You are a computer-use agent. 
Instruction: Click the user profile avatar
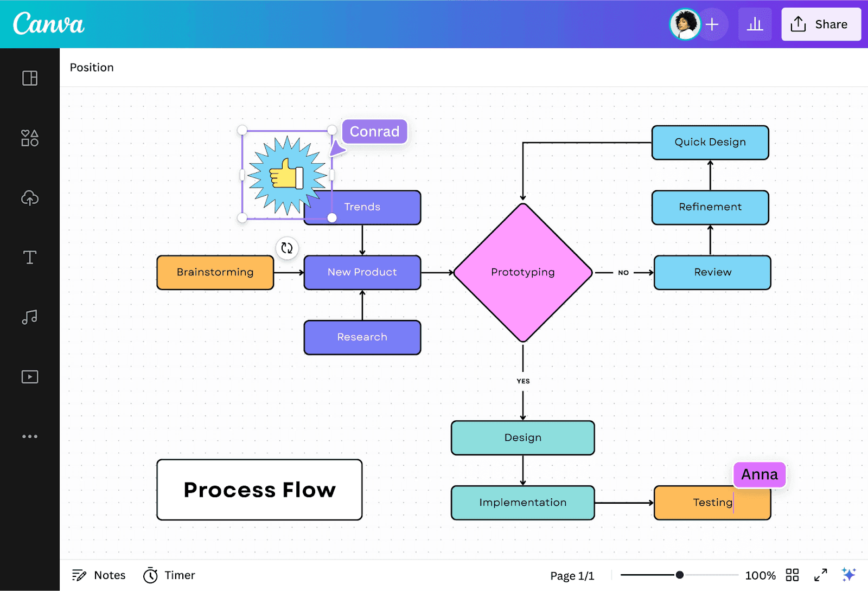click(685, 24)
